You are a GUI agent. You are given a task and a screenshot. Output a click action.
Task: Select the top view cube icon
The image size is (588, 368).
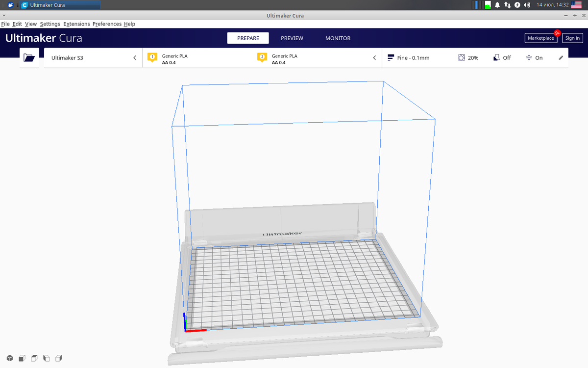pyautogui.click(x=34, y=358)
